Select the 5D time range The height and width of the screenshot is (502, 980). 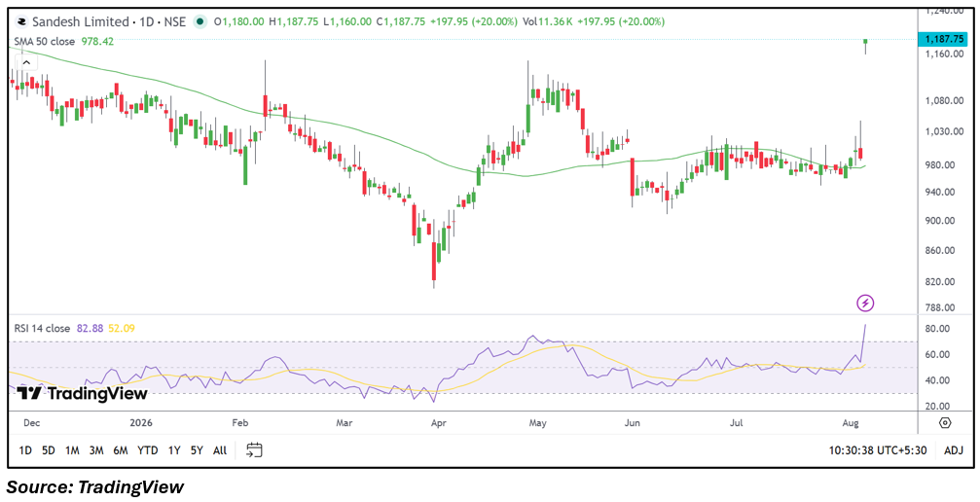coord(48,450)
